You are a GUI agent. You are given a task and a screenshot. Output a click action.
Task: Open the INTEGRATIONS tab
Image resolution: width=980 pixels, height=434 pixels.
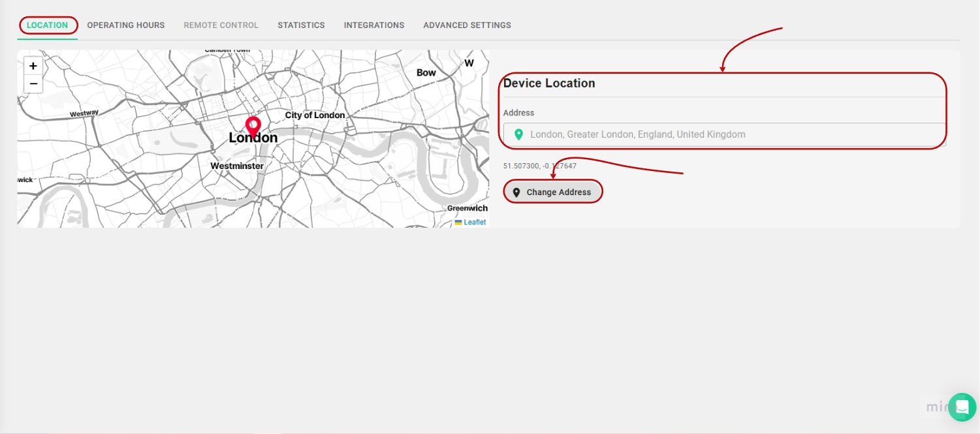[373, 25]
